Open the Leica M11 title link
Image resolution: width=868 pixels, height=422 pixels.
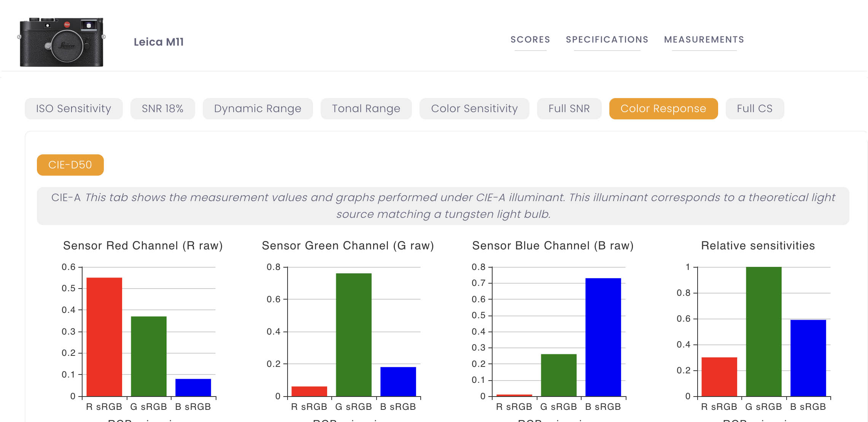click(159, 42)
